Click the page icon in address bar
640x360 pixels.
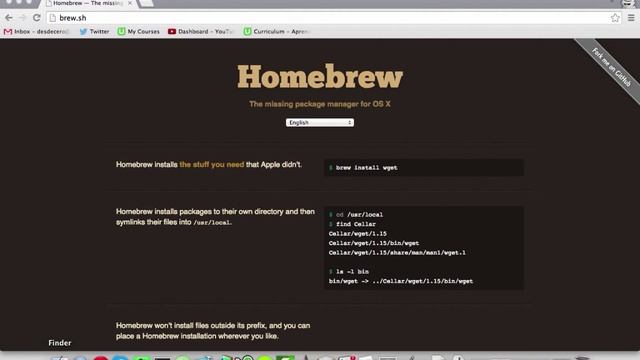53,18
